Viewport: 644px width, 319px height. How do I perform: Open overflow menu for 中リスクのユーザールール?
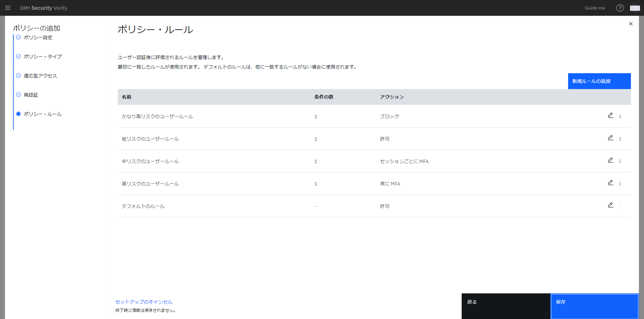coord(620,161)
